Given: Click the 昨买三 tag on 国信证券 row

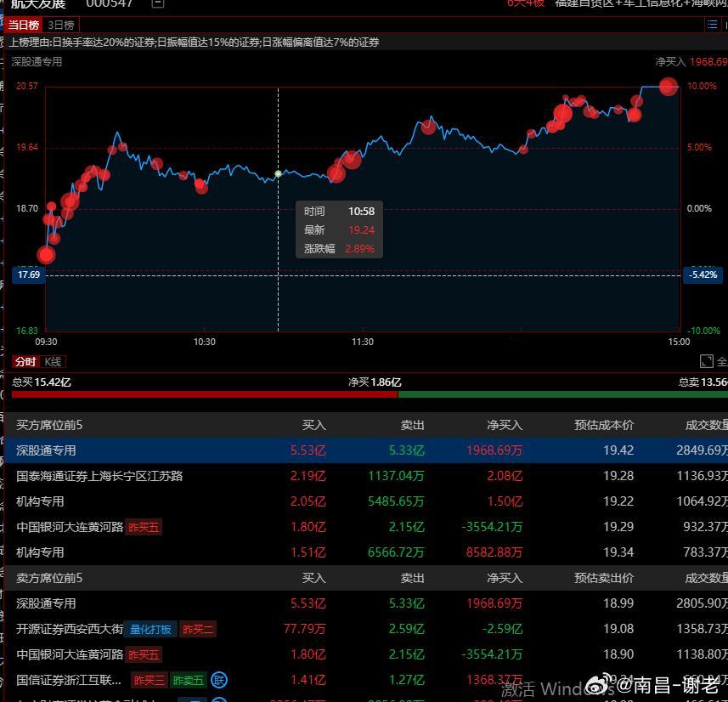Looking at the screenshot, I should 149,681.
